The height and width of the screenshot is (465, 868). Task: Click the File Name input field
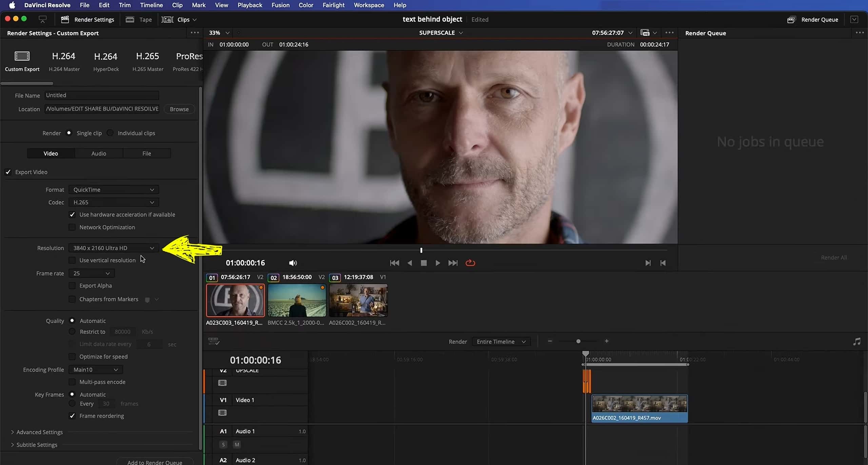(102, 95)
